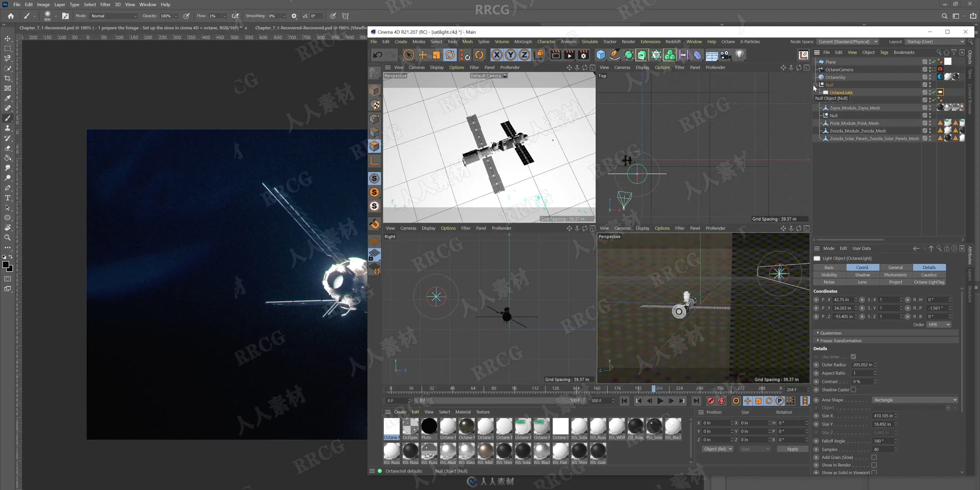This screenshot has width=980, height=490.
Task: Click the Cube primitive icon
Action: pos(601,55)
